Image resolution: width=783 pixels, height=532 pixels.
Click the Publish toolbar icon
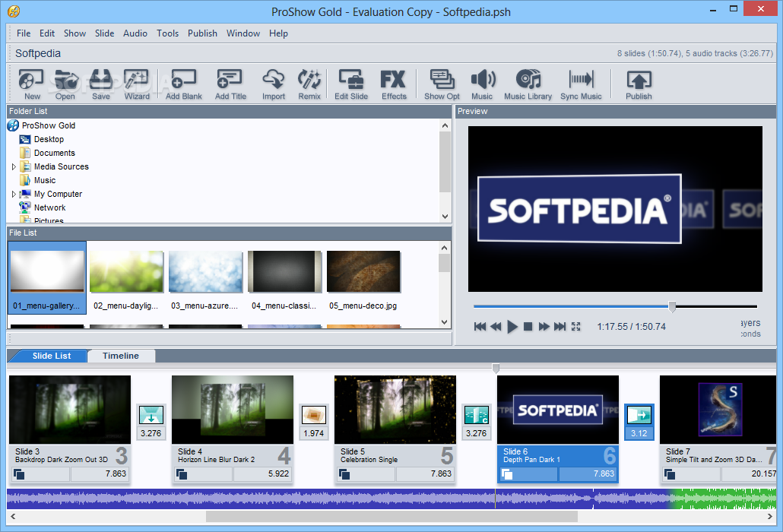point(639,85)
